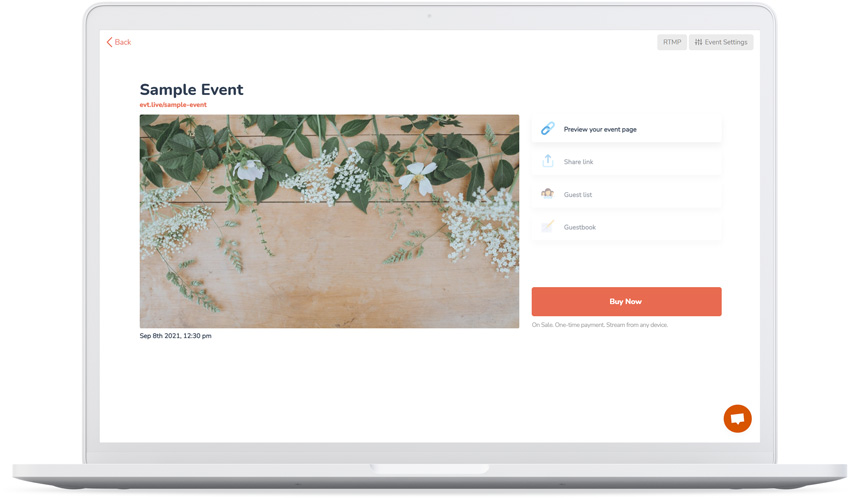Open the RTMP settings button
The width and height of the screenshot is (850, 498).
pos(671,42)
